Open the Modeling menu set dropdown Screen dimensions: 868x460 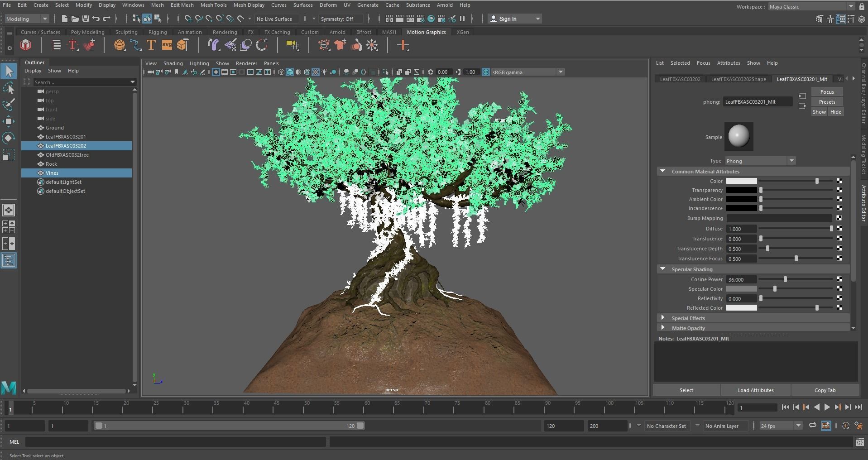[27, 19]
